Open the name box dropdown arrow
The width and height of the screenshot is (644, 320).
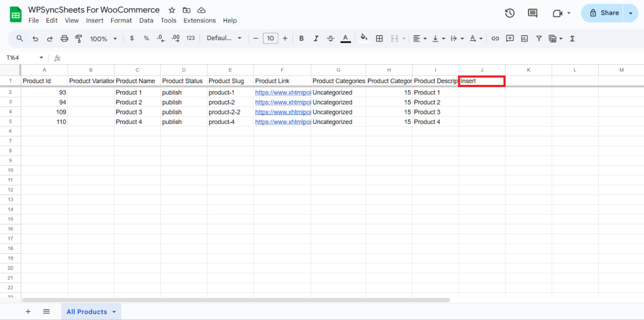41,58
